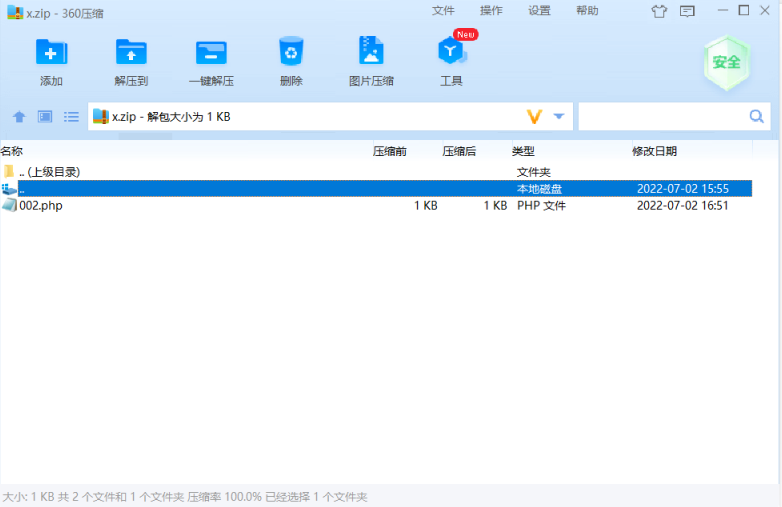Open the 操作 (Operation) menu
This screenshot has width=782, height=507.
pyautogui.click(x=491, y=11)
